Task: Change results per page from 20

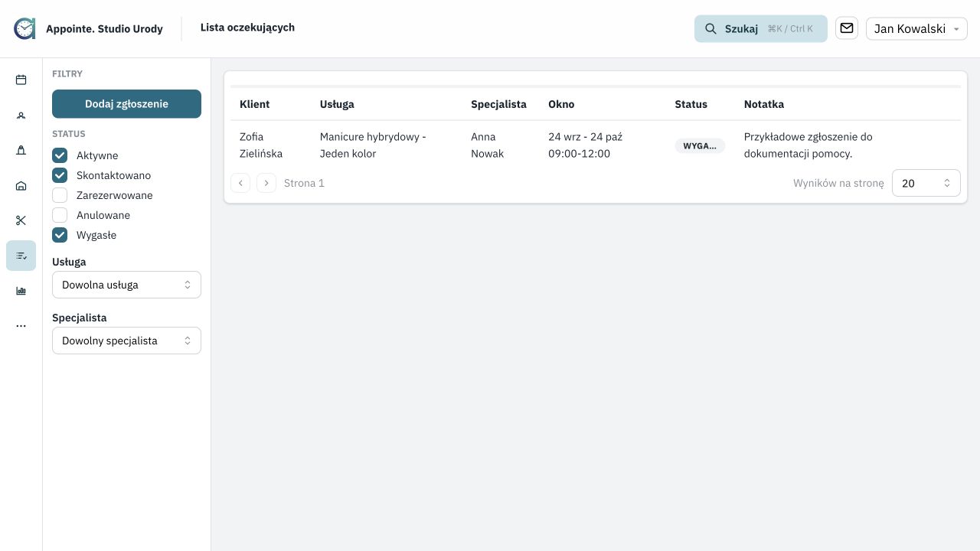Action: pyautogui.click(x=926, y=183)
